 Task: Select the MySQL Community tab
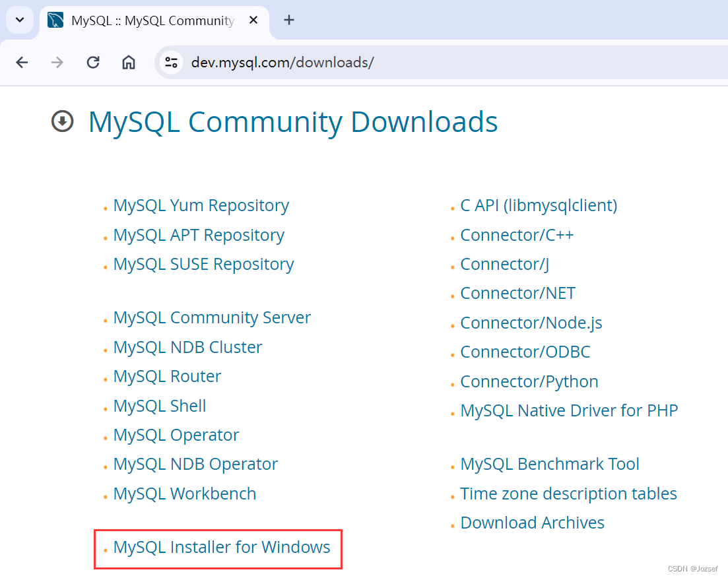(x=154, y=21)
